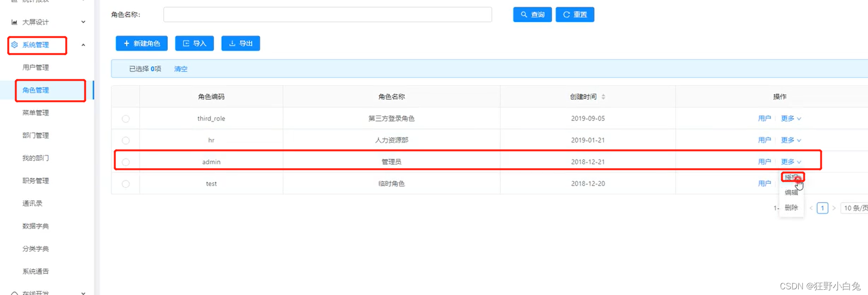Image resolution: width=868 pixels, height=295 pixels.
Task: Open 通讯录 in the sidebar
Action: pyautogui.click(x=33, y=203)
